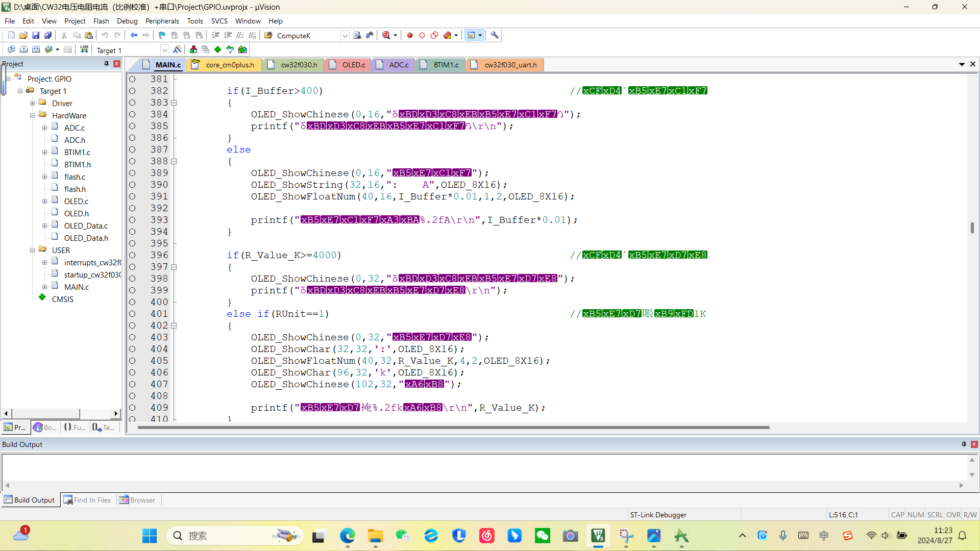The height and width of the screenshot is (551, 980).
Task: Paste from clipboard toolbar icon
Action: tap(89, 35)
